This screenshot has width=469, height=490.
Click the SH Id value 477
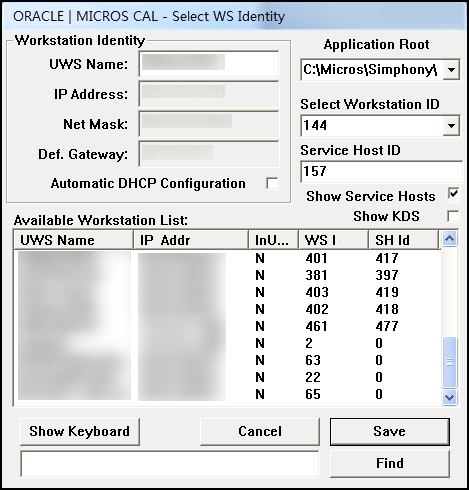pyautogui.click(x=387, y=326)
